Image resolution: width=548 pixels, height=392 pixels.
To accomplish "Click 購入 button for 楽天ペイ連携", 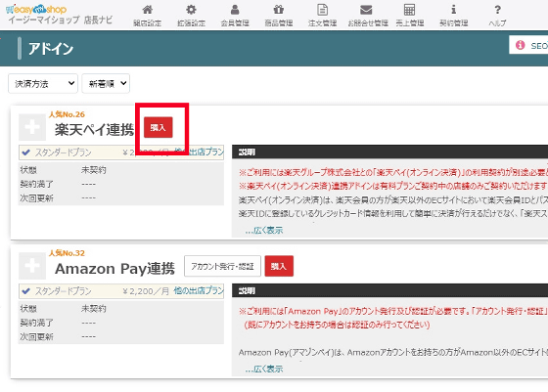I will pos(158,127).
